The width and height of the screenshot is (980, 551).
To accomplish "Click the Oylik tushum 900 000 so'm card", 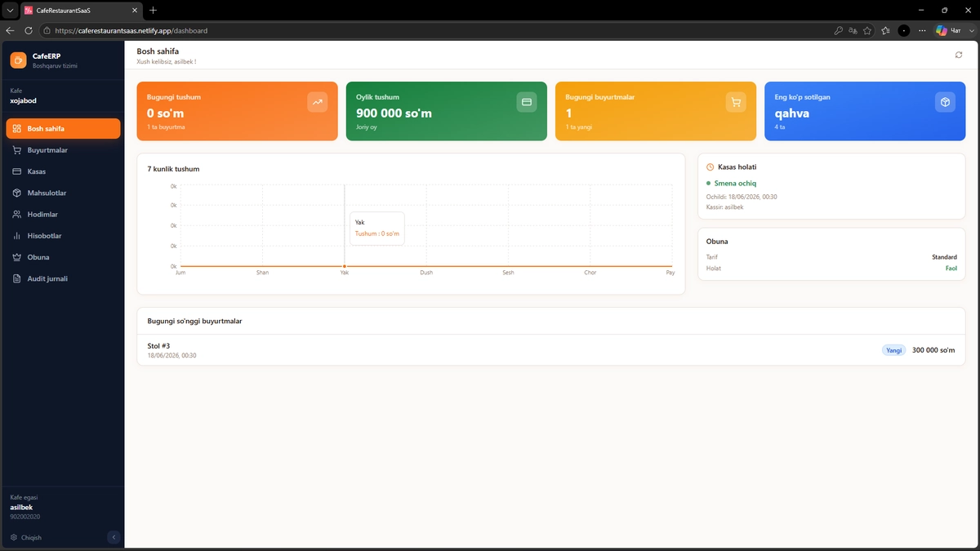I will (x=446, y=111).
